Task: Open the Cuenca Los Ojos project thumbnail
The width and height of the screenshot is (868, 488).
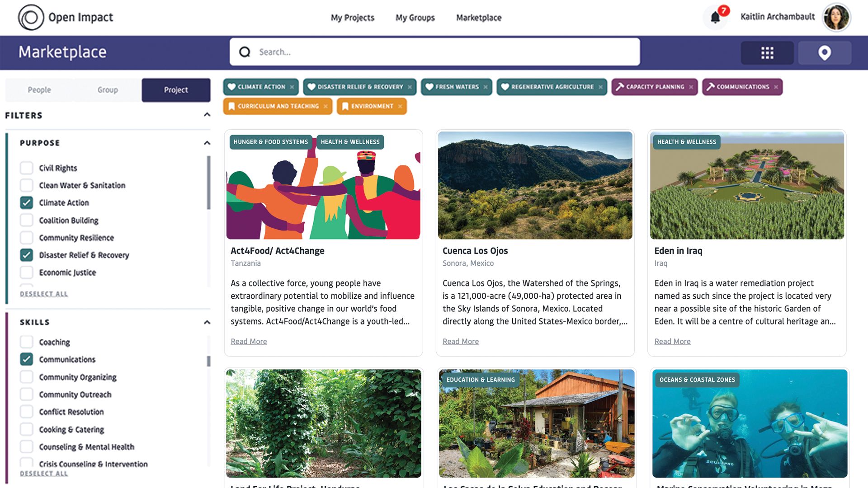Action: click(x=535, y=185)
